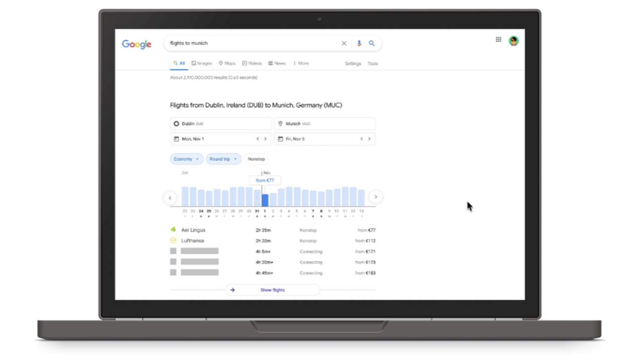The image size is (644, 362).
Task: Select the price bar for Oct 22
Action: click(x=185, y=197)
